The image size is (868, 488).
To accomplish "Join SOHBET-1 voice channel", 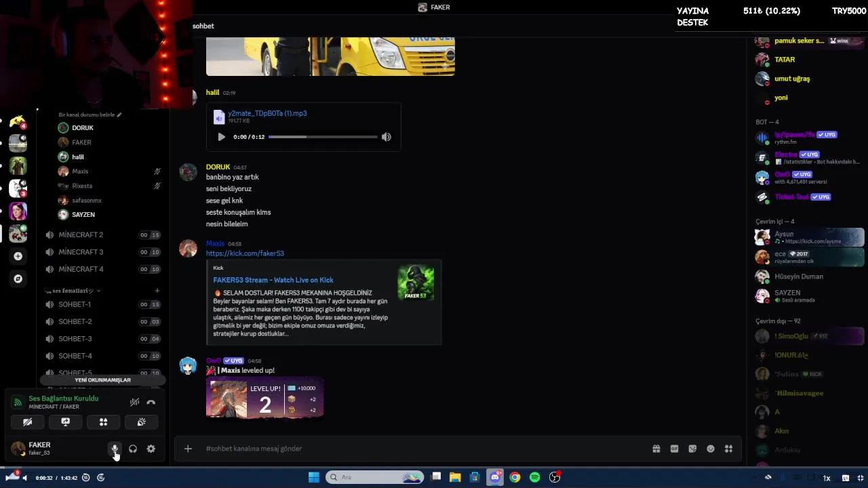I will click(x=104, y=304).
